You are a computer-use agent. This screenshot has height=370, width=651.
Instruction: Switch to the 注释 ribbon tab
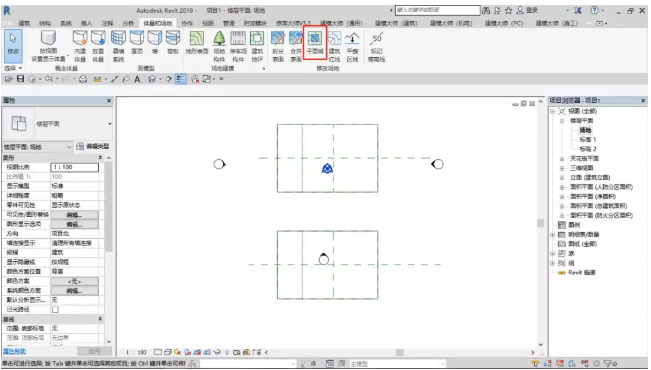[108, 23]
